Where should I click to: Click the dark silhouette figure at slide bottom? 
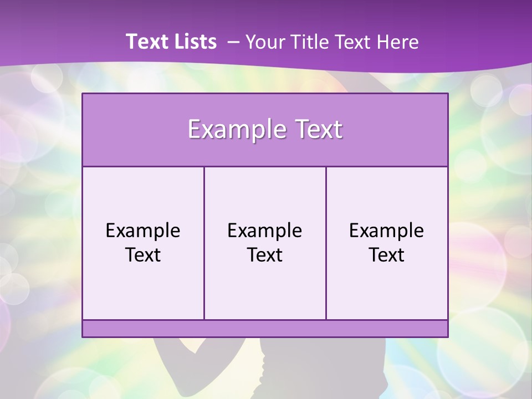tap(288, 371)
